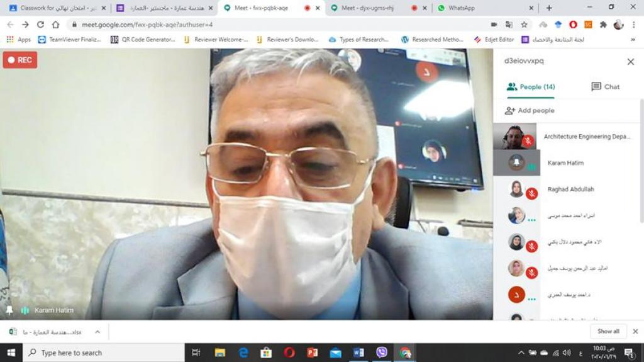Open Chrome extensions puzzle icon
This screenshot has width=644, height=362.
tap(603, 25)
